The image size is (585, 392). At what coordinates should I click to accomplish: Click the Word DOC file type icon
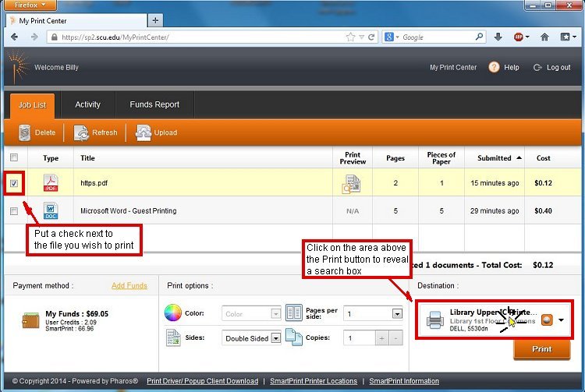(x=51, y=210)
